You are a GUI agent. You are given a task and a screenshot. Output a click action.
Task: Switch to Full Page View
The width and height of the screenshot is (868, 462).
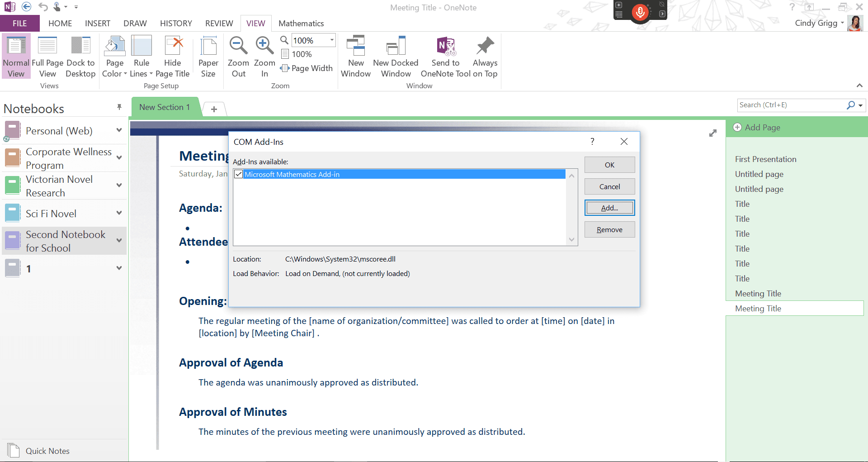[47, 57]
